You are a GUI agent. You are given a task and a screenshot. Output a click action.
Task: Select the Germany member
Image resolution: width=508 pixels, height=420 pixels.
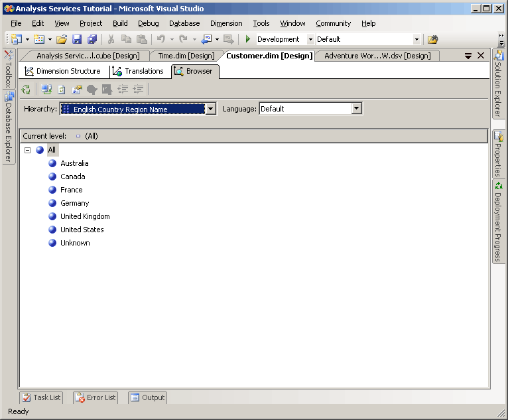[x=74, y=203]
